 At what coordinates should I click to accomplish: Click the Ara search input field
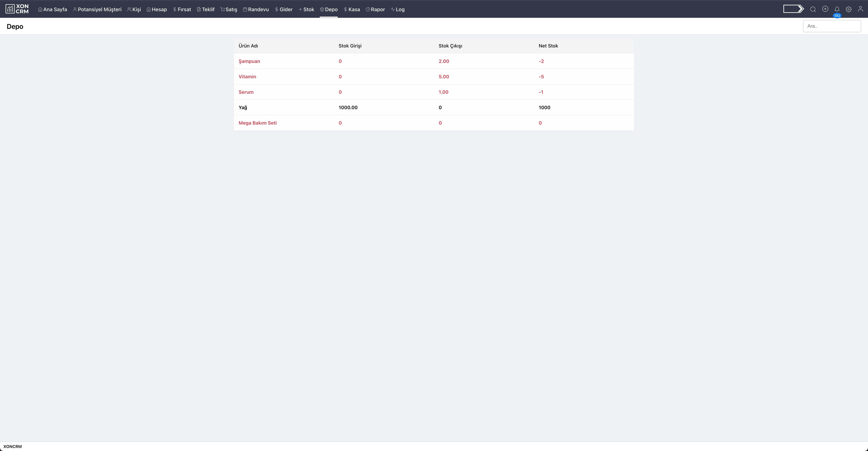(832, 26)
